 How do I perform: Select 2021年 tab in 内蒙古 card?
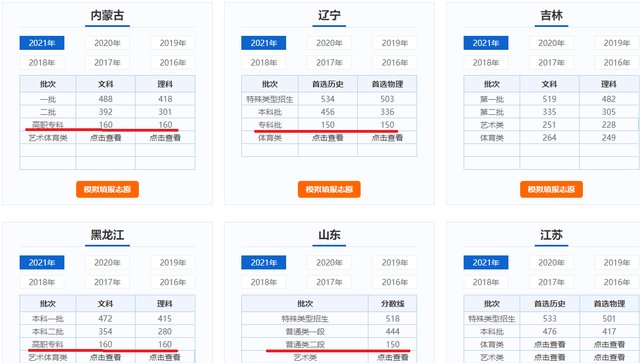click(x=42, y=43)
